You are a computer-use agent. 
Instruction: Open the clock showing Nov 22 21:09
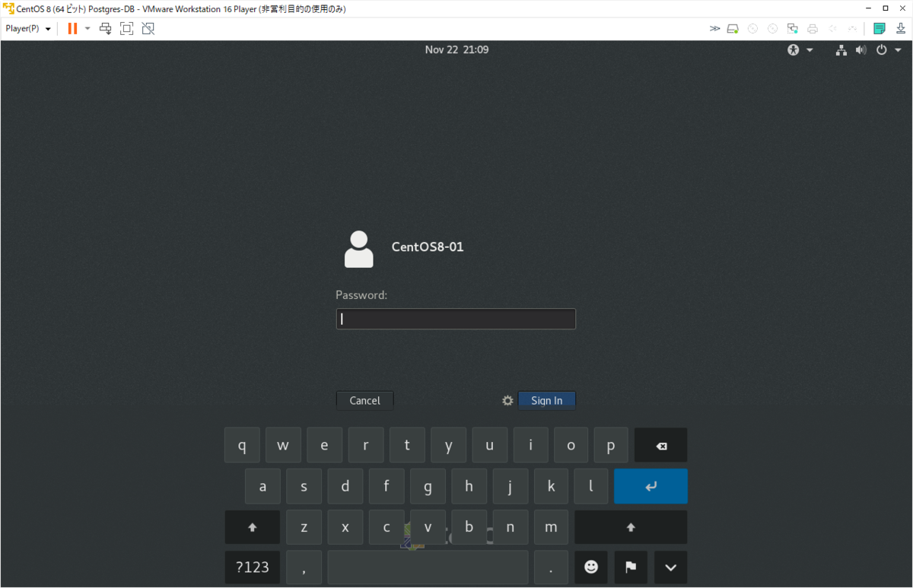(456, 49)
